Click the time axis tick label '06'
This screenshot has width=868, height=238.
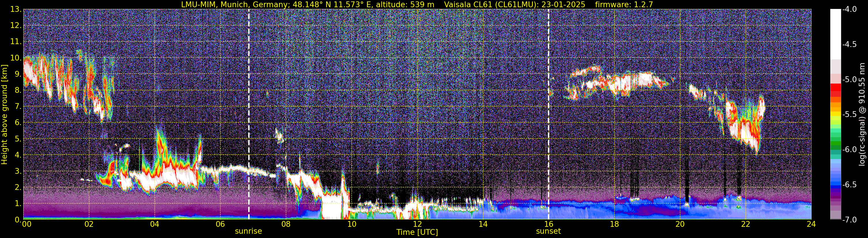click(220, 224)
